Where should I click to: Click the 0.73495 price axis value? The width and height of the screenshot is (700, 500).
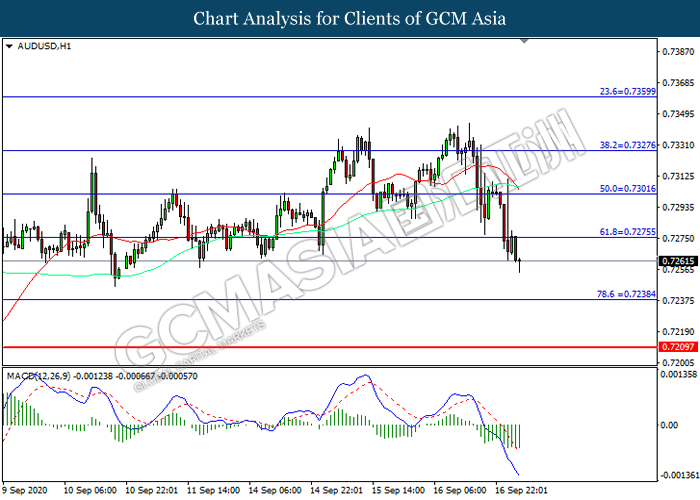[x=678, y=114]
